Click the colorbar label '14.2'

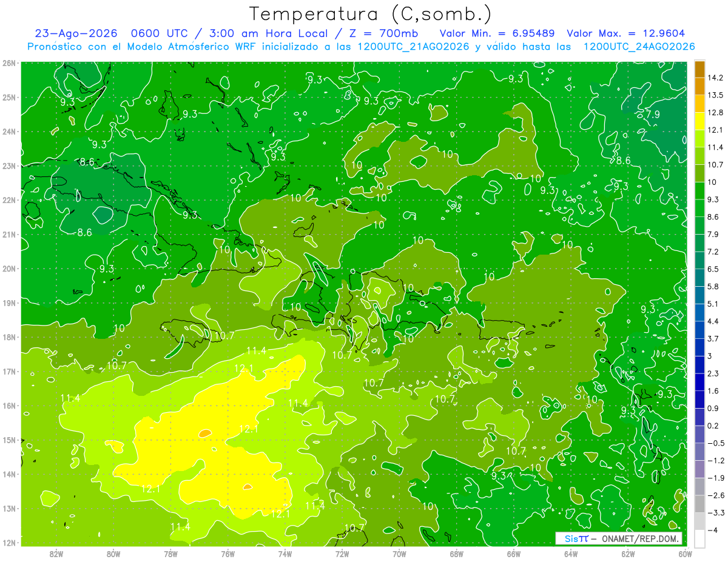click(716, 78)
